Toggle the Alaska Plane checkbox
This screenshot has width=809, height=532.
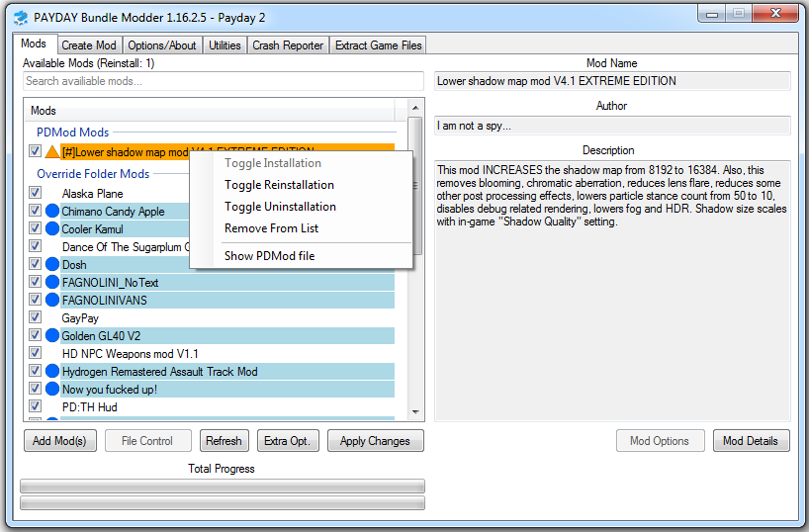[35, 193]
